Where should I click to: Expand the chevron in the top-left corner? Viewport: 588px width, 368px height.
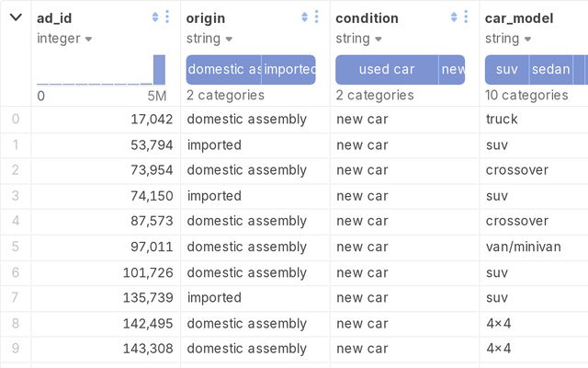16,17
